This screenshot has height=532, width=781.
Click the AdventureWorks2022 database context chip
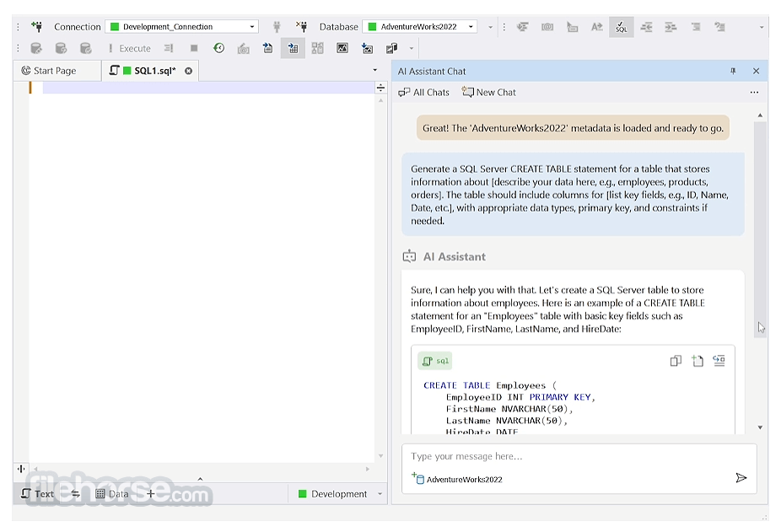click(457, 479)
